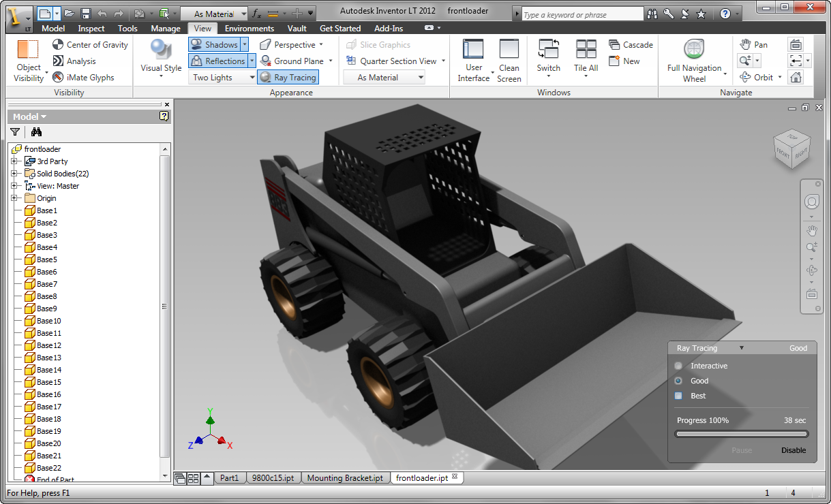831x504 pixels.
Task: Click the Center of Gravity icon
Action: click(59, 45)
